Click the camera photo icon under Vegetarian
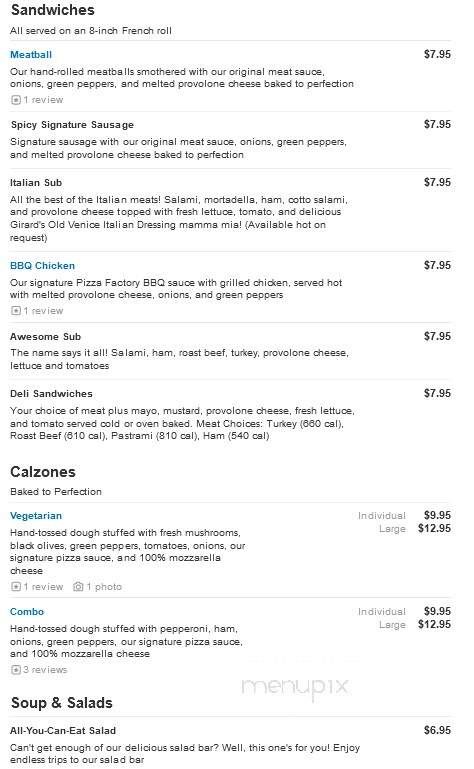Screen dimensions: 474x769 (78, 587)
